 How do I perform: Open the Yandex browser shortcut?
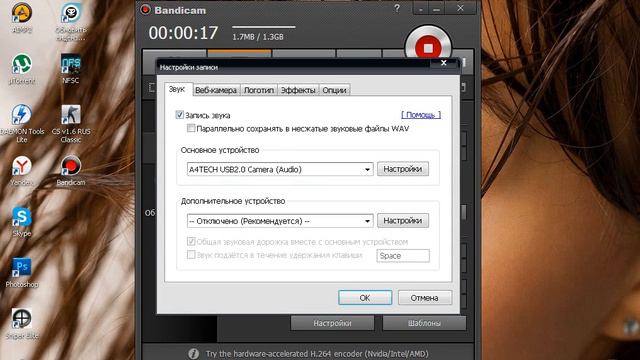(x=22, y=171)
